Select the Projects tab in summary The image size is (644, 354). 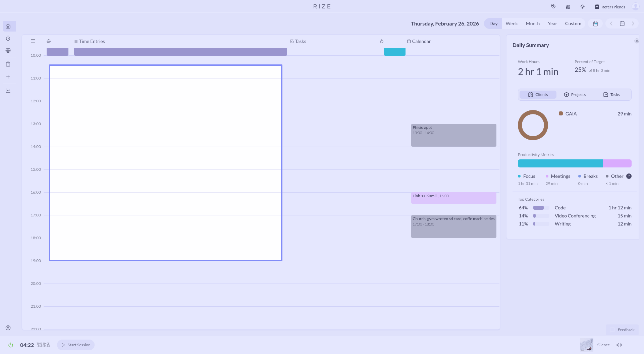575,95
